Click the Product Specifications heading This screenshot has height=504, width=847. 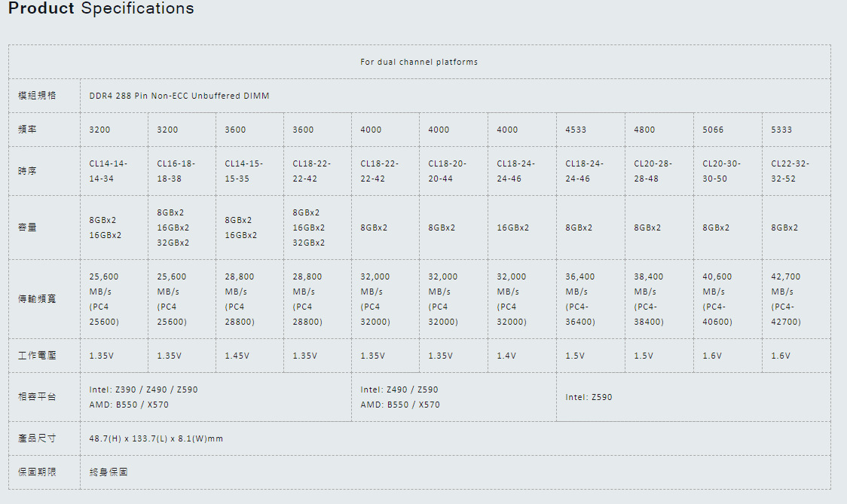coord(101,9)
